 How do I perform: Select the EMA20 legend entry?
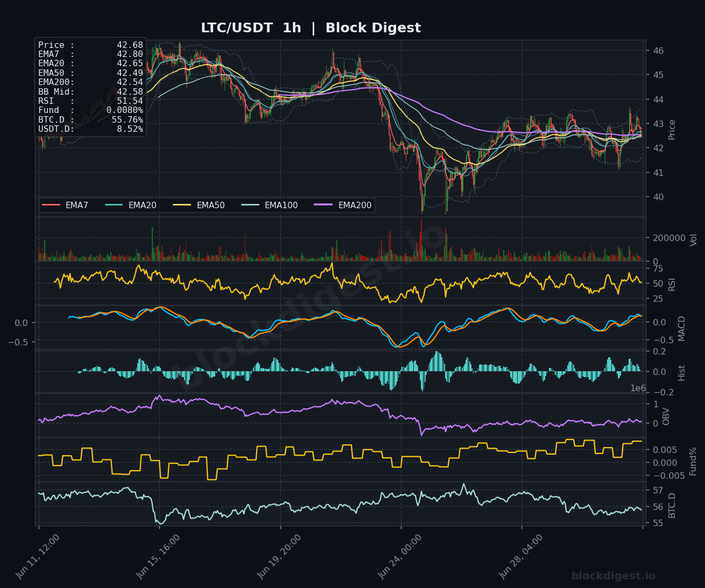coord(131,205)
